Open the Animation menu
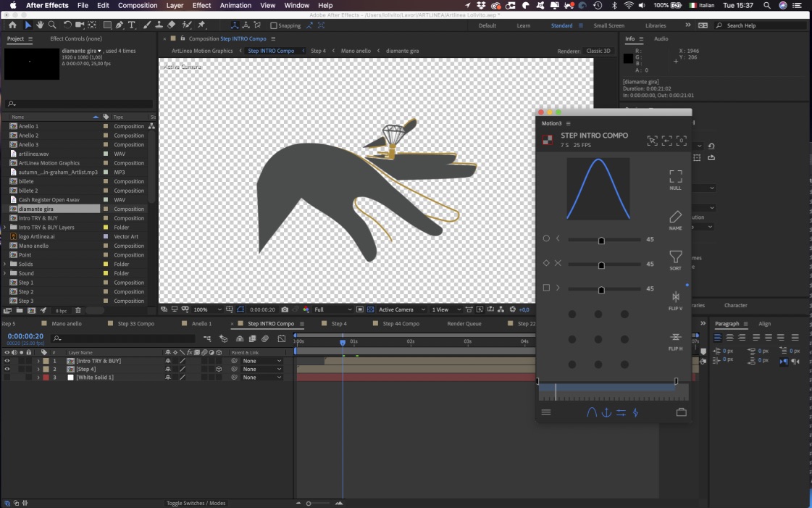 (235, 5)
